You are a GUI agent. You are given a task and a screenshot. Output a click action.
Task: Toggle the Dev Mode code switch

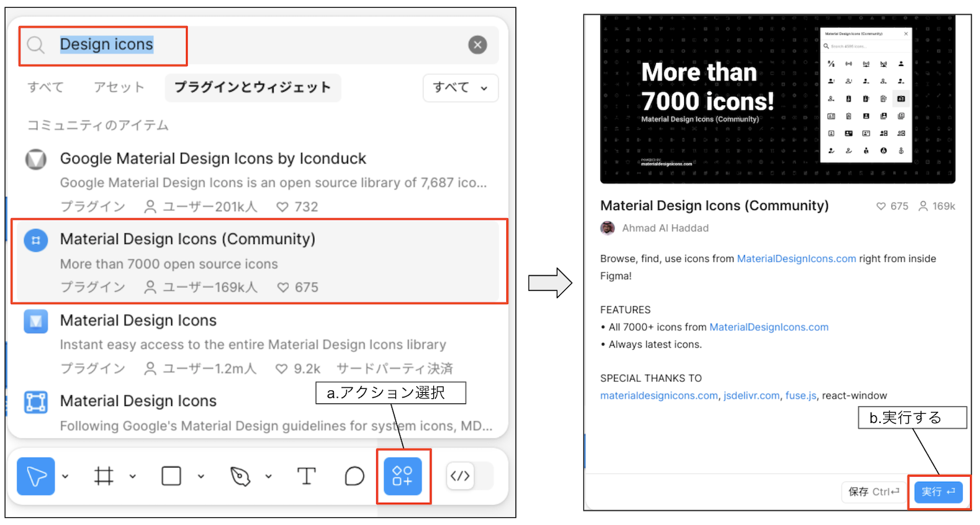point(470,476)
